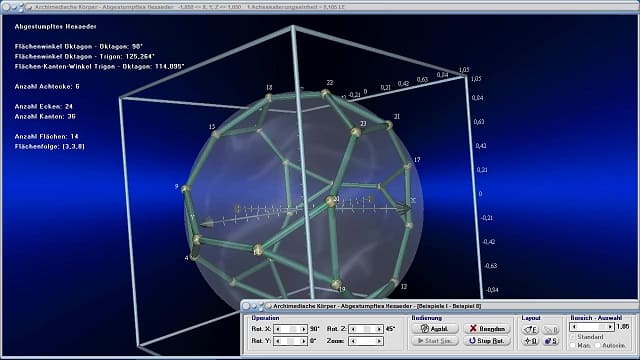Screen dimensions: 640x360
Task: Decrease Rot. Y with left arrow
Action: tap(278, 341)
